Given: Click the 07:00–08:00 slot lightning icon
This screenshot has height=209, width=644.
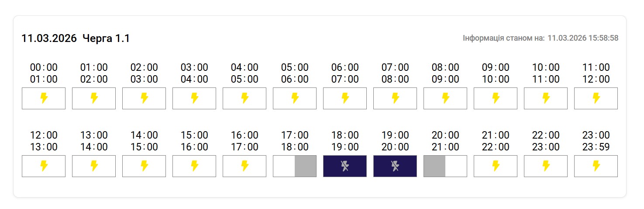Looking at the screenshot, I should click(395, 98).
